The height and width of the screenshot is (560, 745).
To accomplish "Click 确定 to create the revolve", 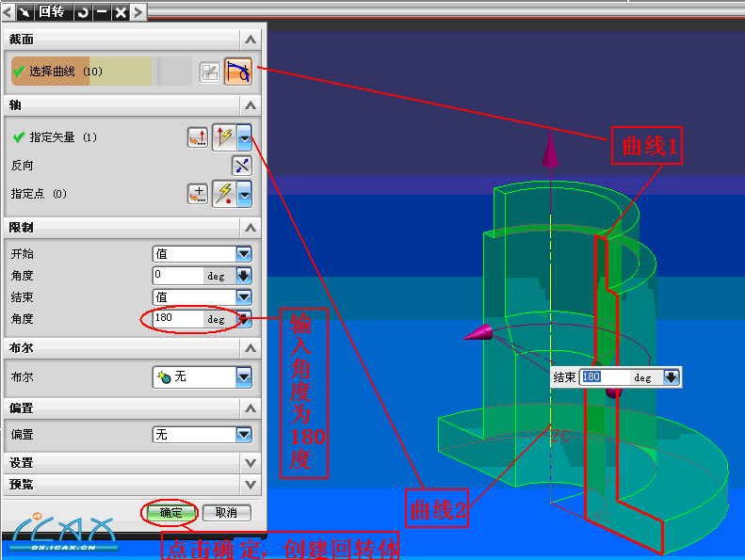I will (170, 513).
